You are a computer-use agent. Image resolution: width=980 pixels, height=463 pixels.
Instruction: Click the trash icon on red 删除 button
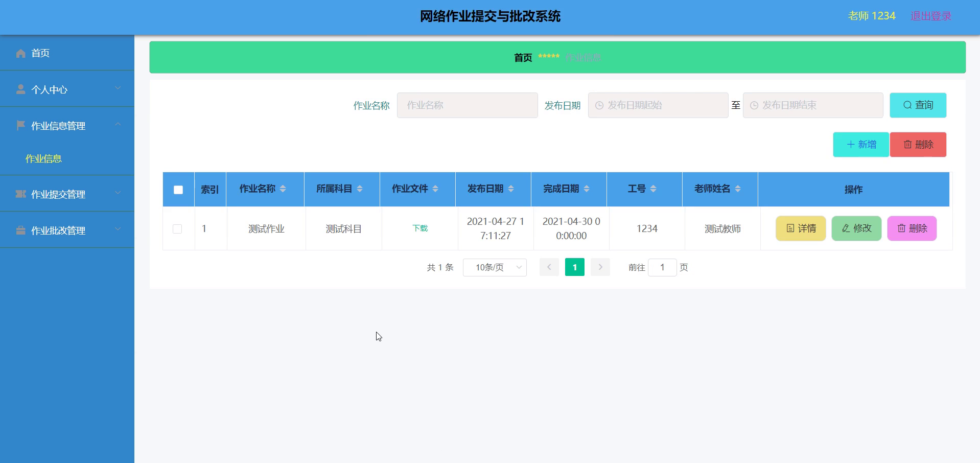click(907, 145)
